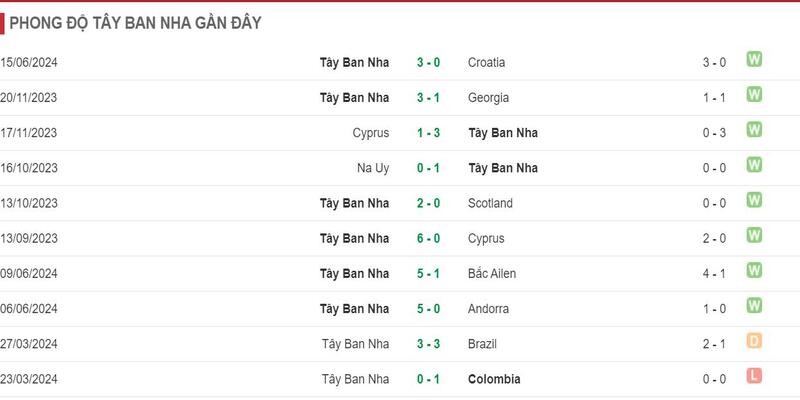Screen dimensions: 800x400
Task: Open the Croatia team link
Action: (487, 62)
